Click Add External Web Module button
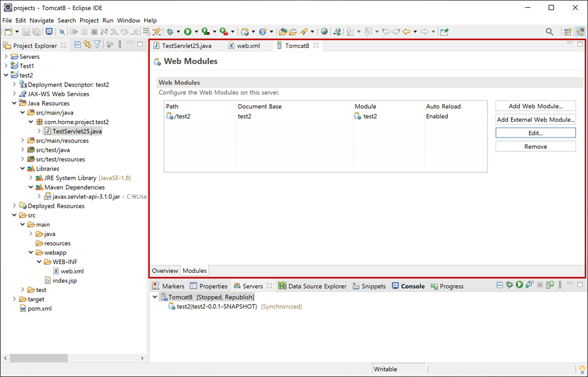Image resolution: width=588 pixels, height=377 pixels. pyautogui.click(x=535, y=119)
